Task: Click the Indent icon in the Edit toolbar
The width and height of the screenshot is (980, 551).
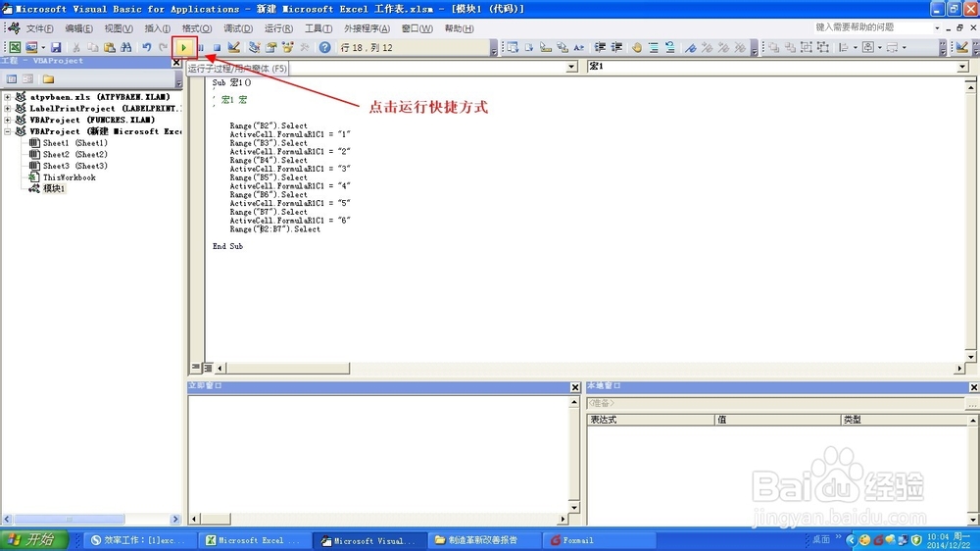Action: (600, 47)
